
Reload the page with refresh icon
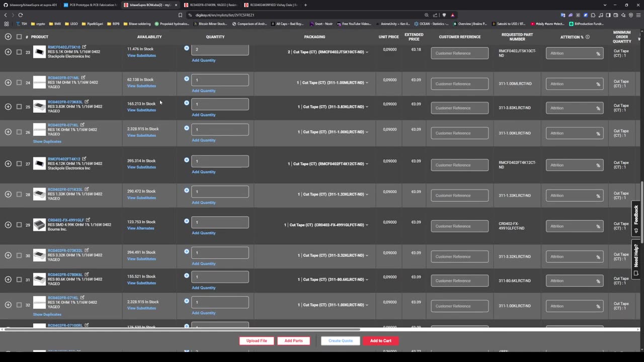pyautogui.click(x=21, y=15)
